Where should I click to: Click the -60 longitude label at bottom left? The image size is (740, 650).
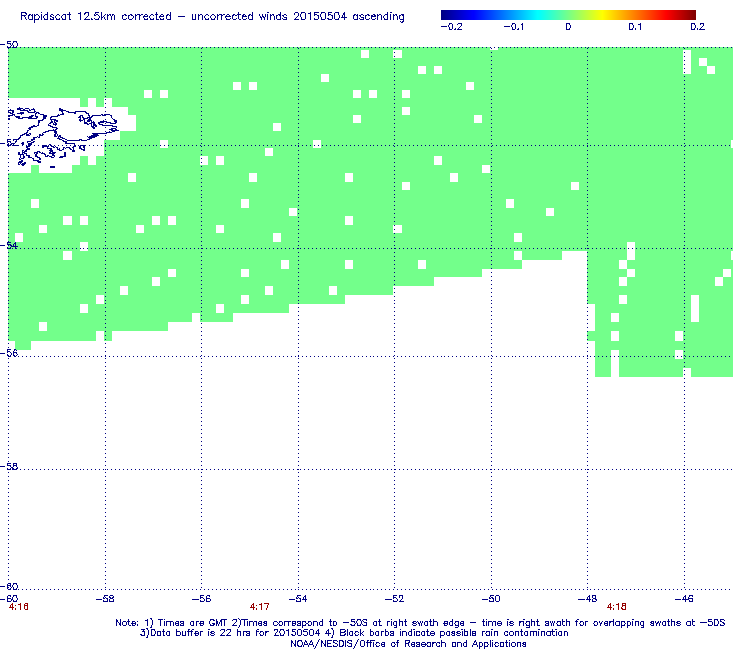tap(9, 599)
